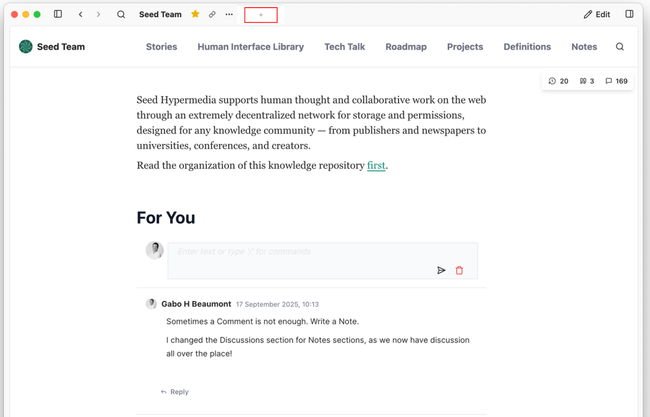Open search from the title bar magnifier

121,15
